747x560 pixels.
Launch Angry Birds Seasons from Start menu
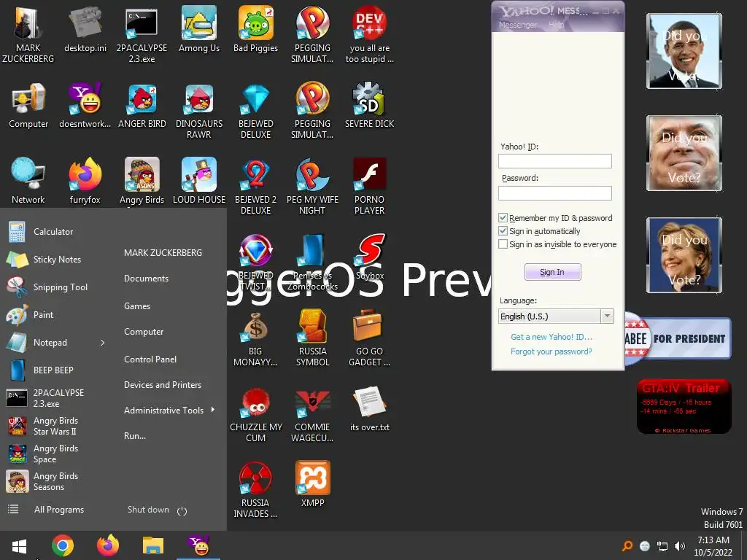pyautogui.click(x=54, y=481)
